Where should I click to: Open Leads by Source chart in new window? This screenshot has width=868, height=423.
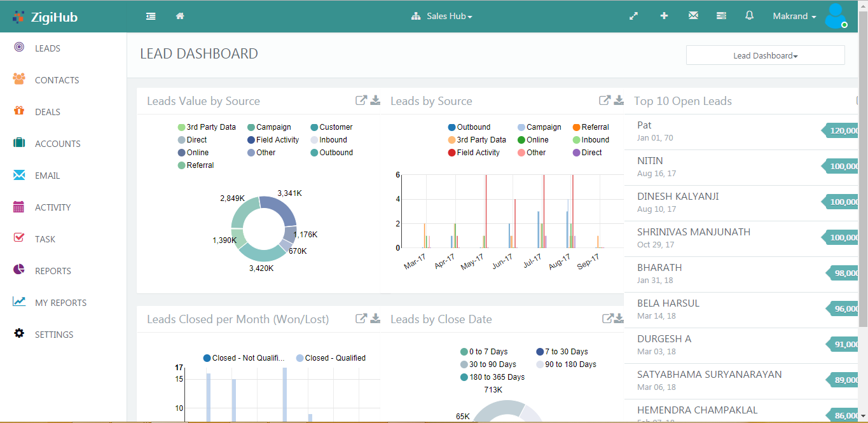(x=604, y=100)
